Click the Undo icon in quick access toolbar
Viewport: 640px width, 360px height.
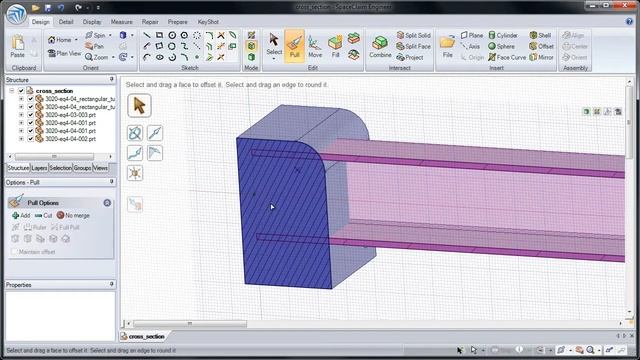[61, 7]
